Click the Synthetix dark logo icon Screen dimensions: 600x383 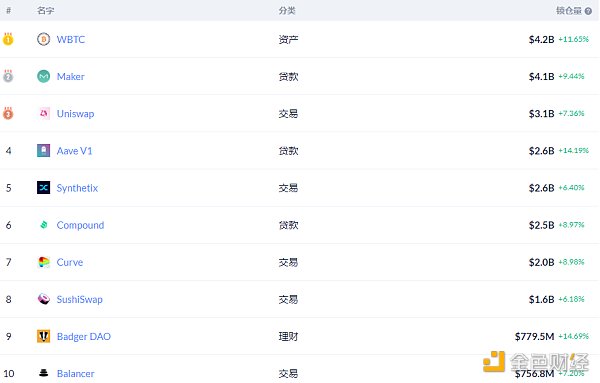(43, 187)
